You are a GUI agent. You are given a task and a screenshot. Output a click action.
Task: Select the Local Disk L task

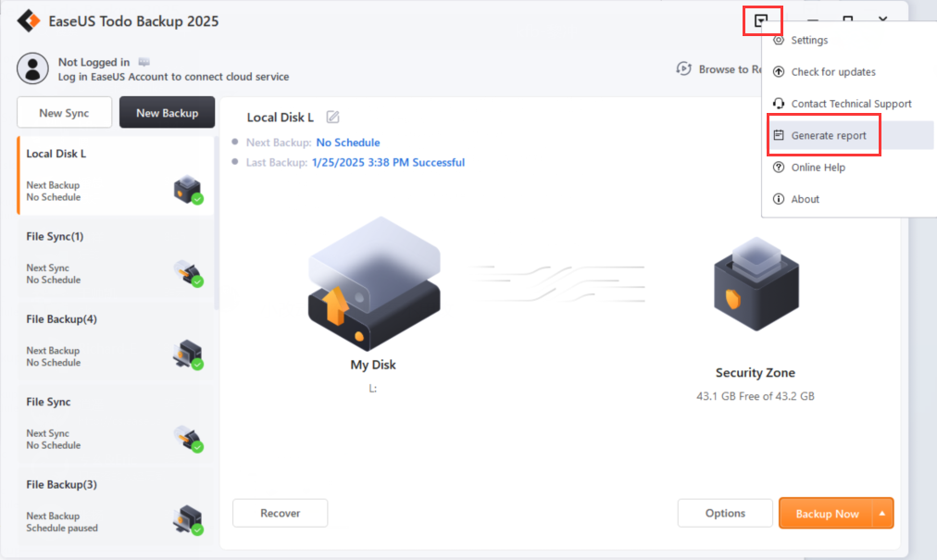pyautogui.click(x=116, y=176)
